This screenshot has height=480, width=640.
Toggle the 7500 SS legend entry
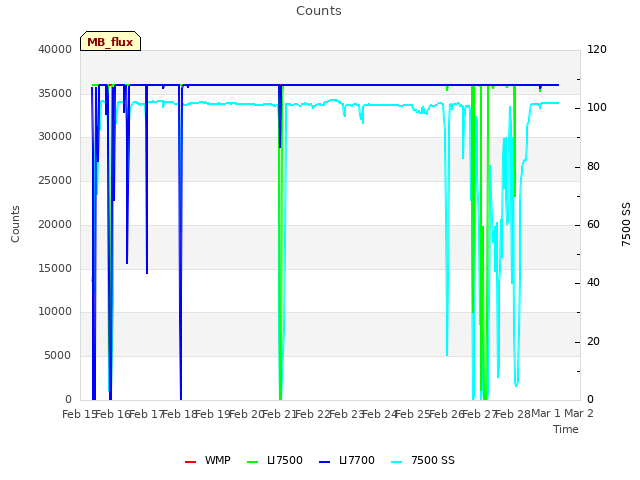point(423,460)
